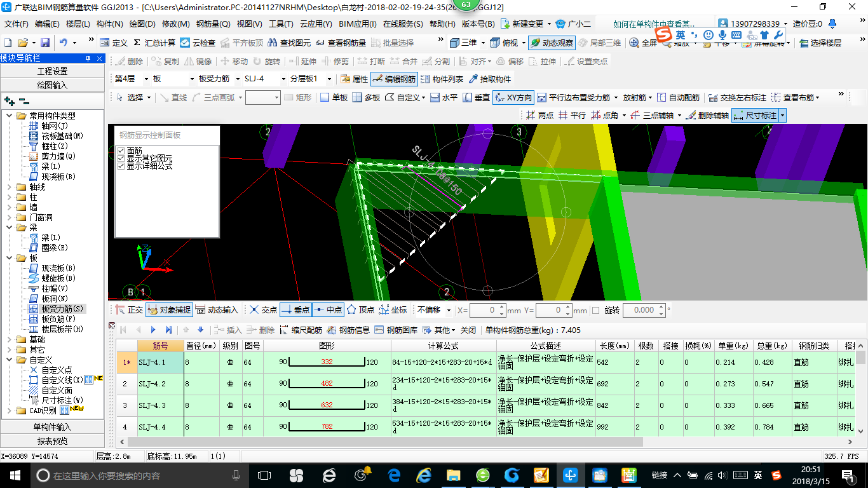
Task: Open the 文件(F) menu
Action: (x=17, y=24)
